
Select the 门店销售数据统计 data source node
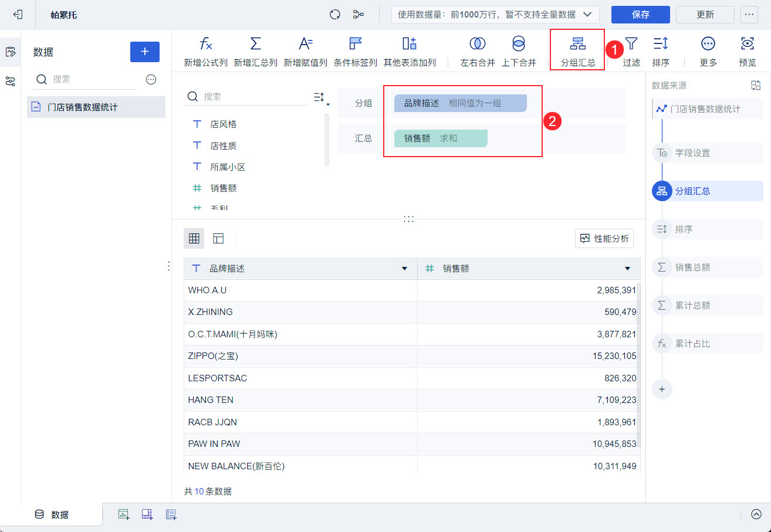pos(708,109)
